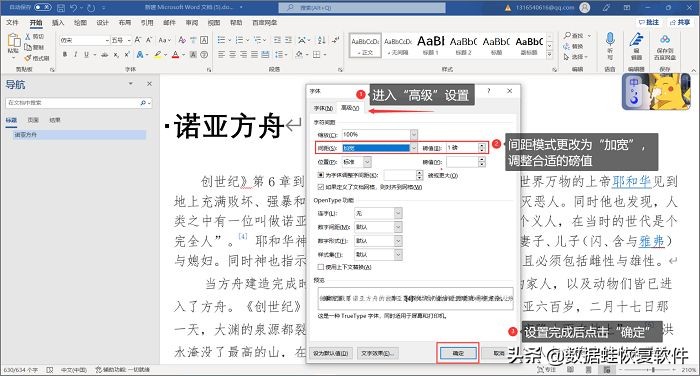Click the Set as Default button
The width and height of the screenshot is (700, 376).
tap(330, 353)
